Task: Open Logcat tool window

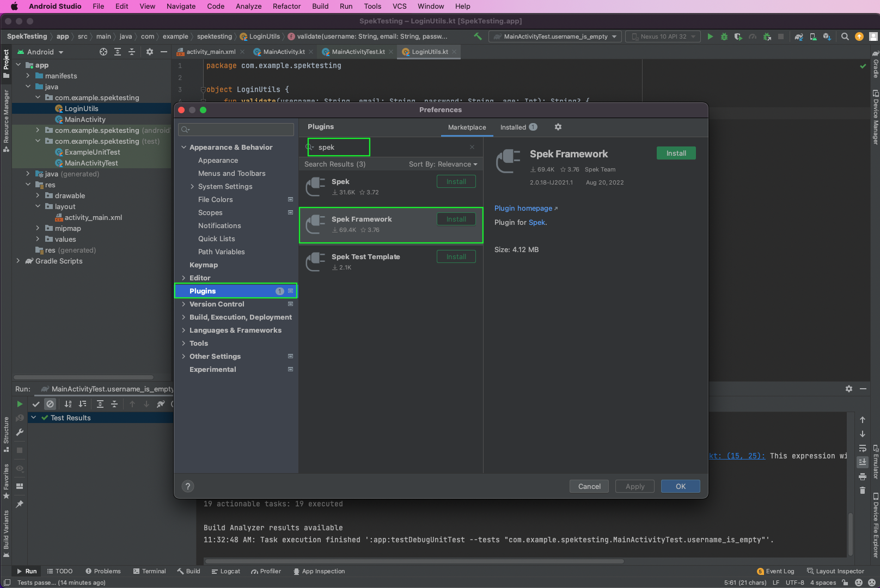Action: pyautogui.click(x=225, y=571)
